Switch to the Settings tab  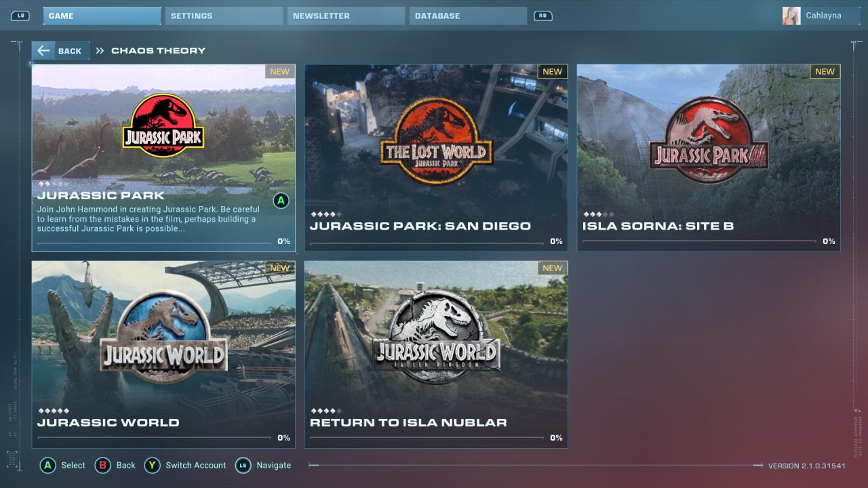click(x=224, y=16)
